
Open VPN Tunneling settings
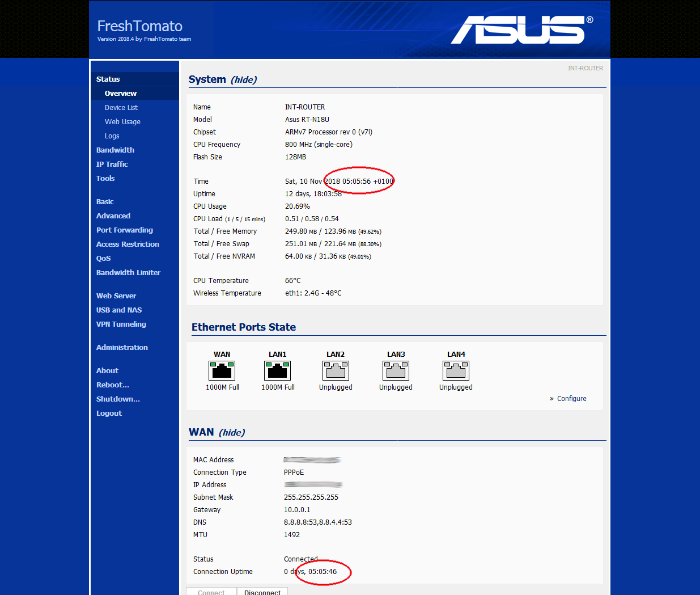pyautogui.click(x=121, y=324)
